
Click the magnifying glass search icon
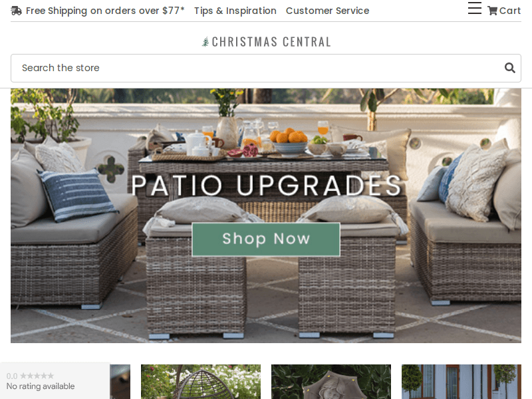[509, 68]
